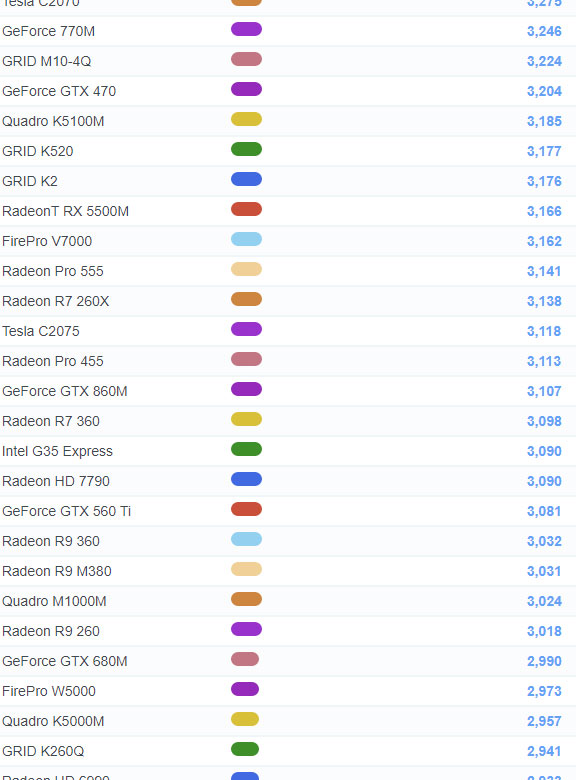The image size is (576, 780).
Task: Click score value 3,081
Action: click(544, 511)
